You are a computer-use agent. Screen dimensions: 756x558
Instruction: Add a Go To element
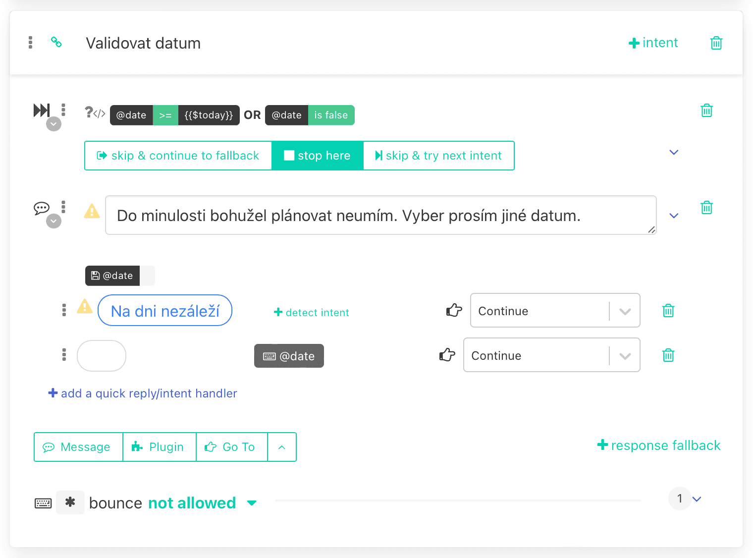[232, 447]
